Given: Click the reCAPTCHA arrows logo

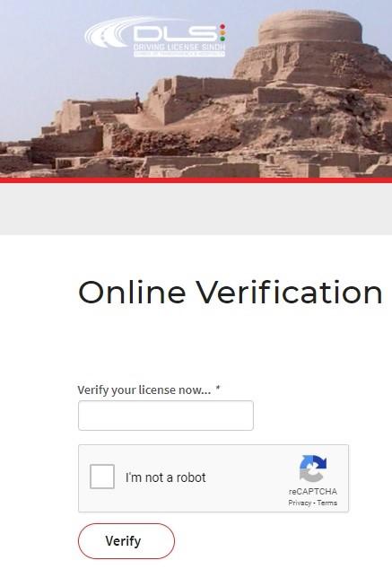Looking at the screenshot, I should 313,468.
